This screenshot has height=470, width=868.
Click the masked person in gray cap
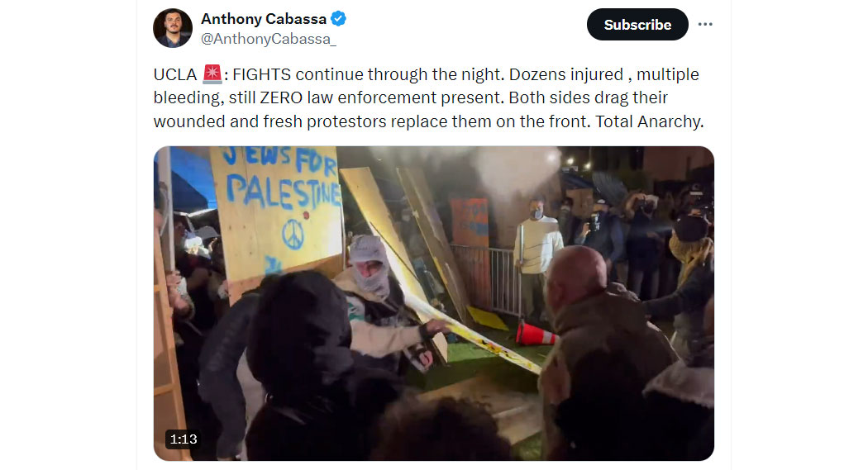click(x=370, y=265)
